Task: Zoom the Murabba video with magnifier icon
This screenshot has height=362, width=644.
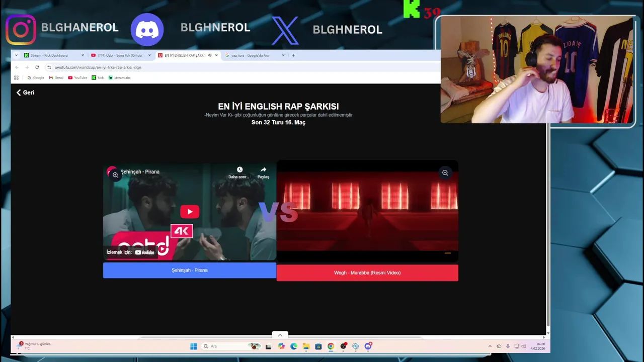Action: coord(445,173)
